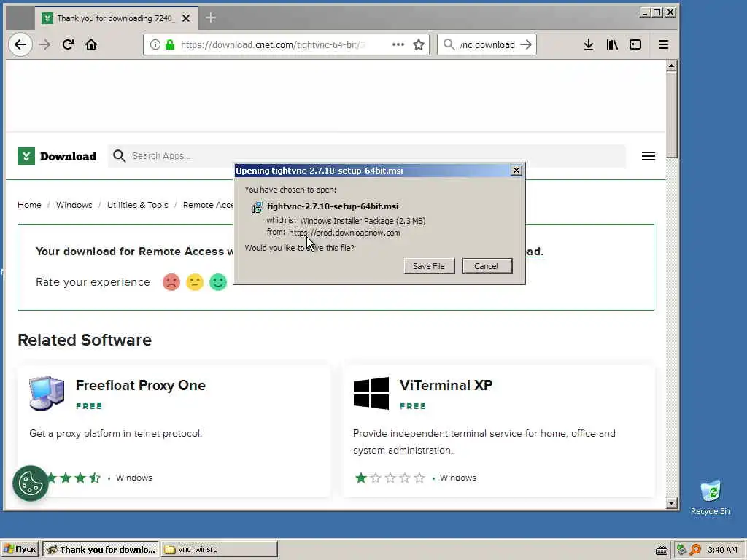Switch to vnc_winsrc taskbar folder
This screenshot has height=560, width=747.
[220, 549]
